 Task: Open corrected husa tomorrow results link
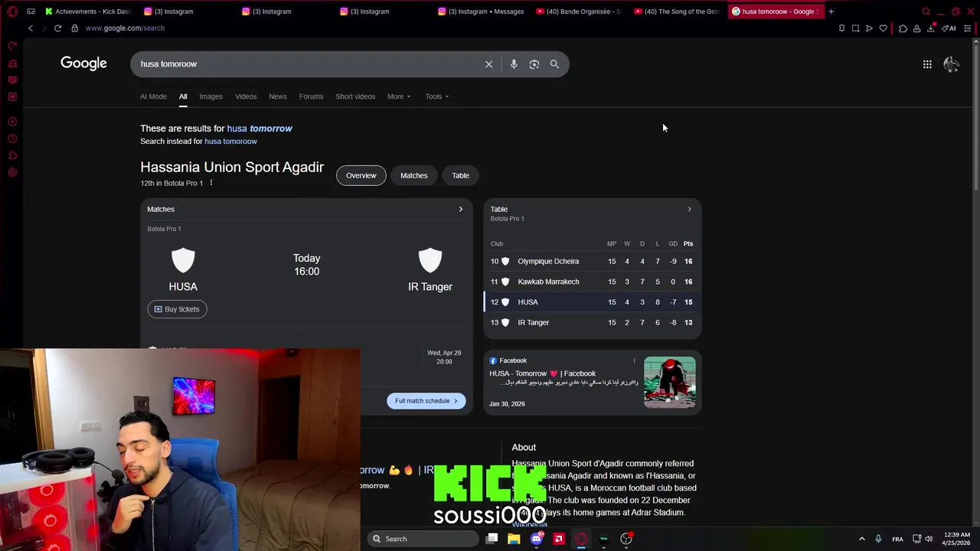260,129
